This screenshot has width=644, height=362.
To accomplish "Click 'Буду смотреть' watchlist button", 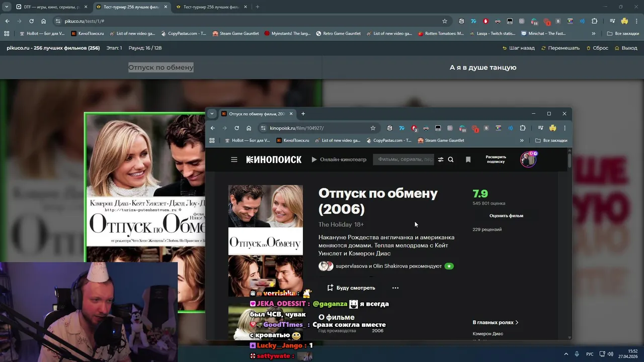I will click(x=351, y=288).
